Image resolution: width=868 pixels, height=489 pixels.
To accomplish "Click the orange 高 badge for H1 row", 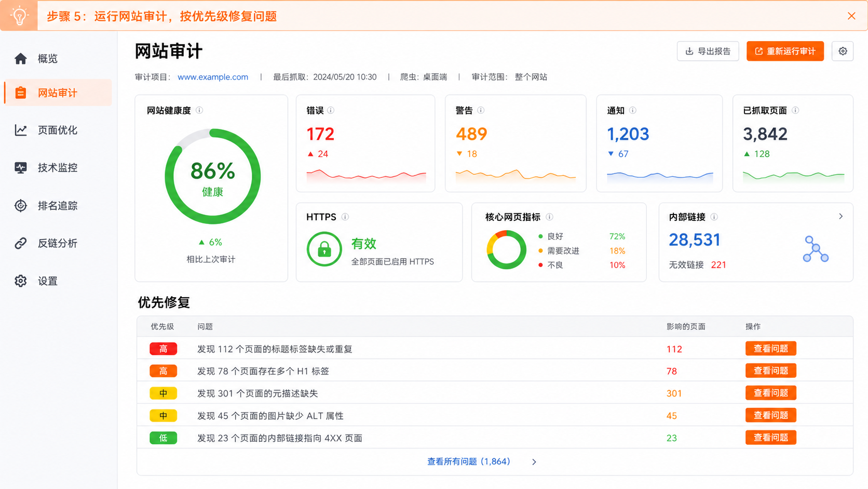I will (x=163, y=371).
